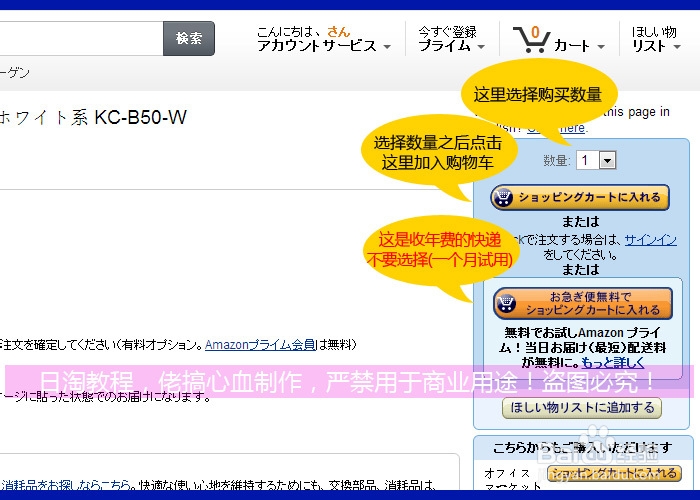This screenshot has height=500, width=700.
Task: Click the 検索 search button
Action: point(189,38)
